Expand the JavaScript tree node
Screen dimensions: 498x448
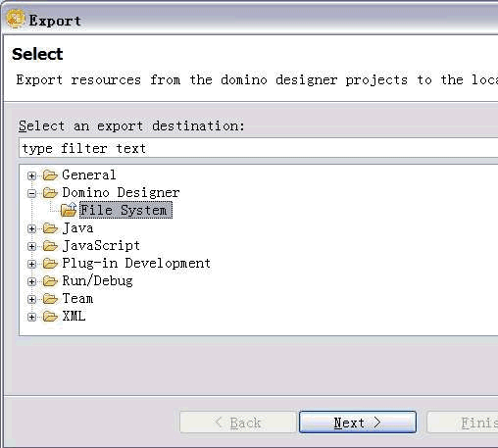(x=31, y=246)
